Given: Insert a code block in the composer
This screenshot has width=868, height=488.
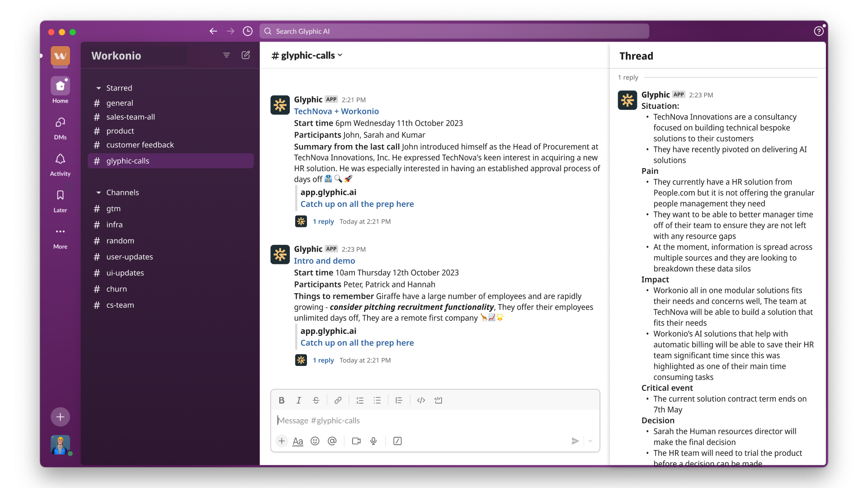Looking at the screenshot, I should [420, 400].
